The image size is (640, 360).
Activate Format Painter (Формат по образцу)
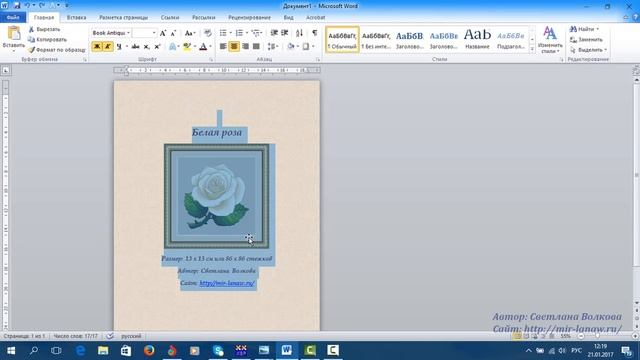click(x=57, y=50)
